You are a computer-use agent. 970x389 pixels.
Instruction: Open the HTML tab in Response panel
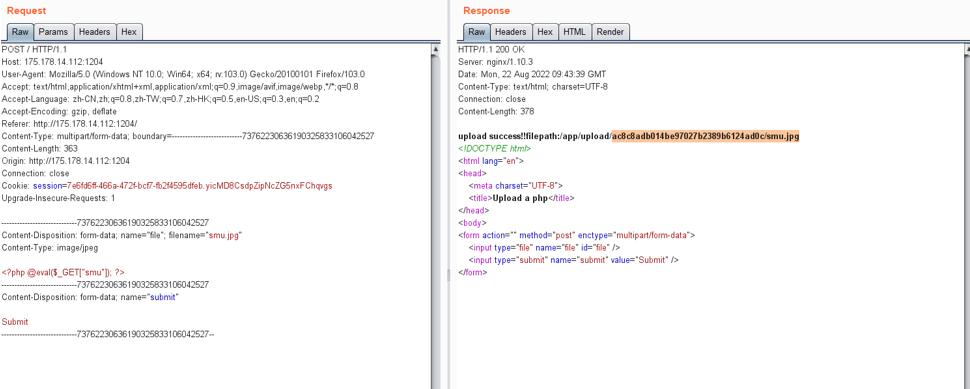point(575,32)
